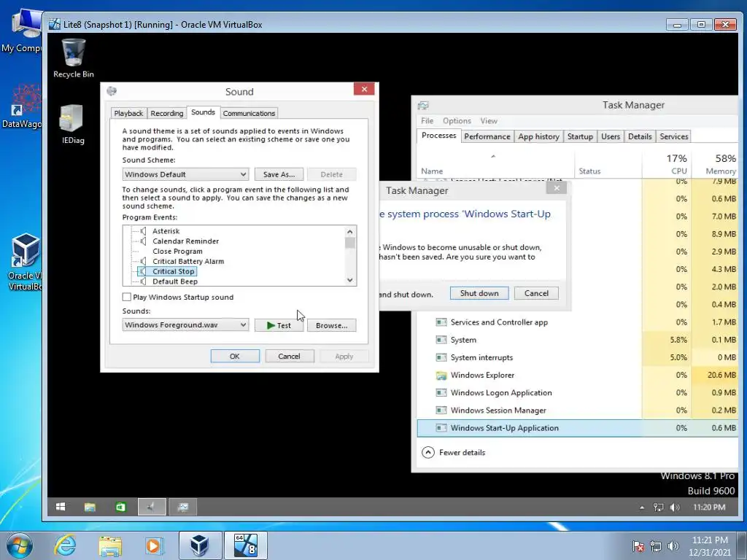747x560 pixels.
Task: Sort processes by CPU column header
Action: [667, 164]
